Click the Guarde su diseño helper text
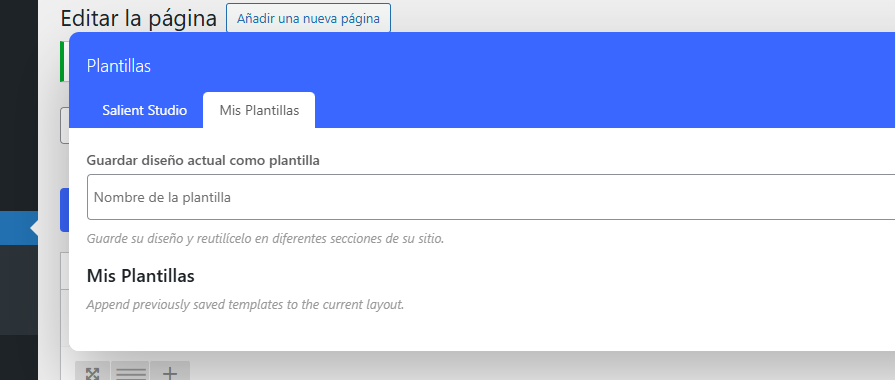The height and width of the screenshot is (380, 895). (x=265, y=238)
